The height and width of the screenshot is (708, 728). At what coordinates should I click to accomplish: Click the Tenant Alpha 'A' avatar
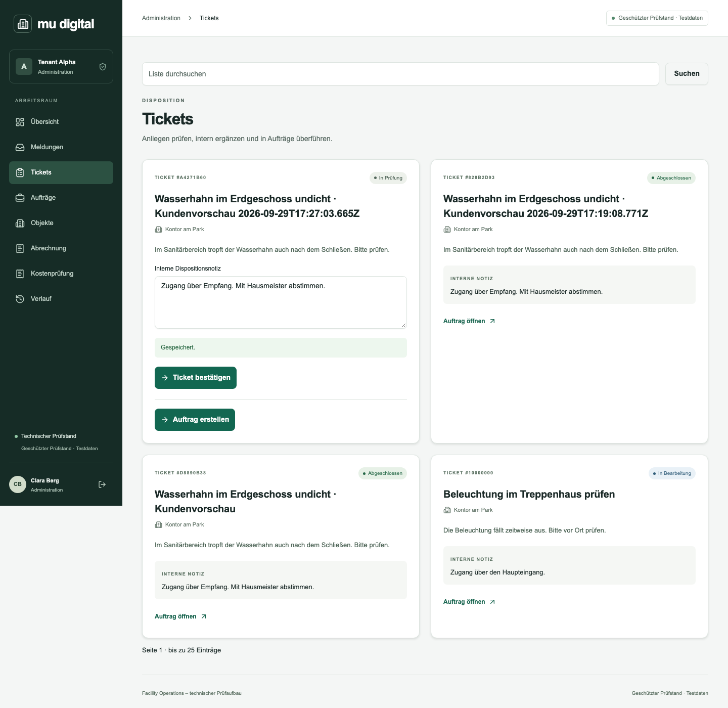coord(24,67)
